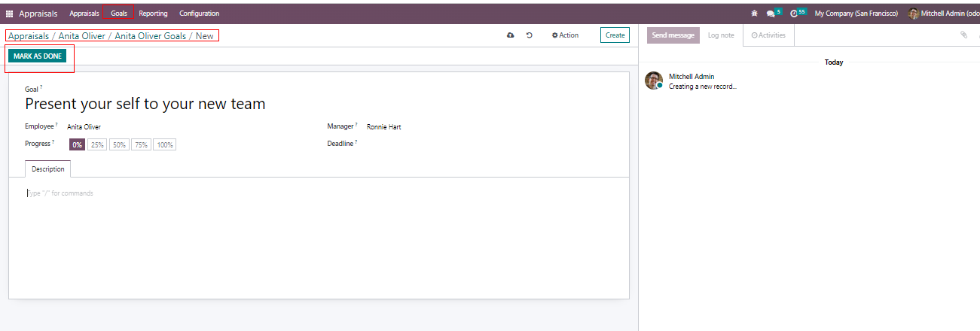Switch to the Description tab
Screen dimensions: 980x331
click(47, 169)
